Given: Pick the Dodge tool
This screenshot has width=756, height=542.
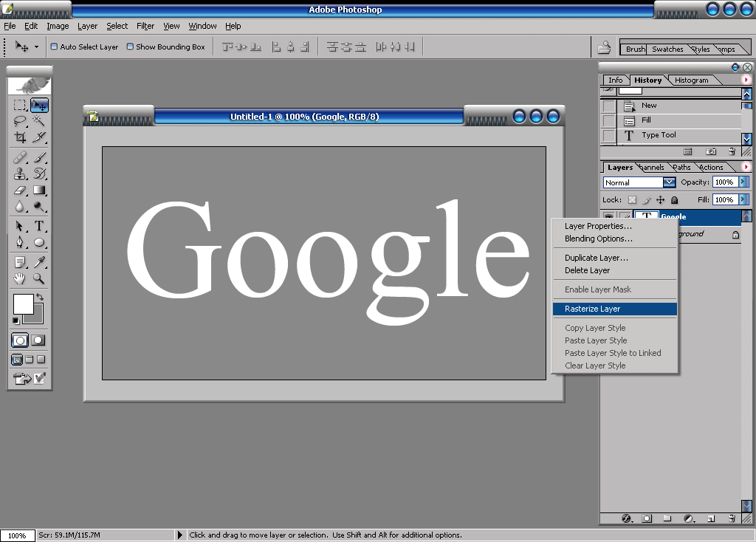Looking at the screenshot, I should 39,206.
